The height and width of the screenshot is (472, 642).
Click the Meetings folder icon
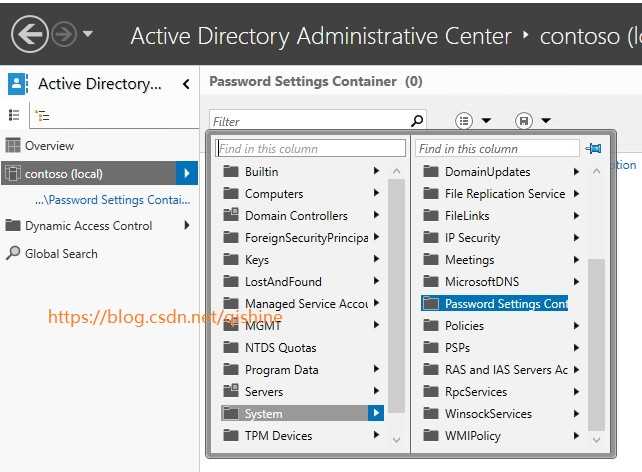point(431,259)
